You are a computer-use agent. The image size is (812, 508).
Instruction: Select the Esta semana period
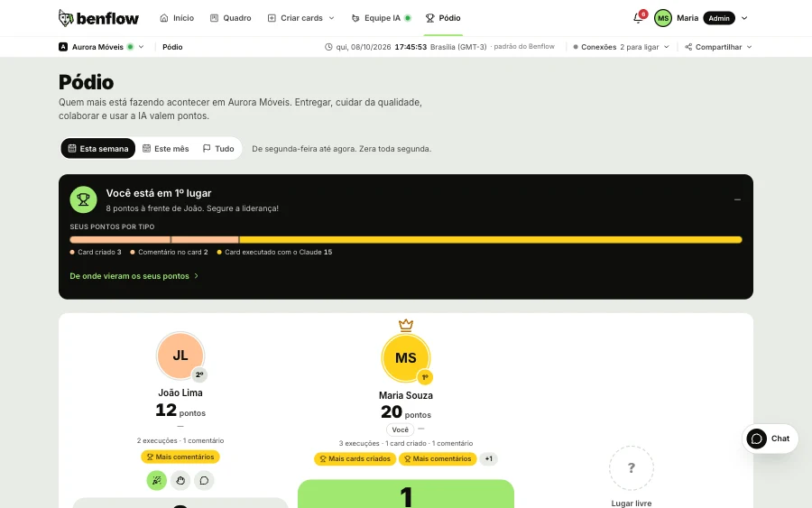[97, 149]
